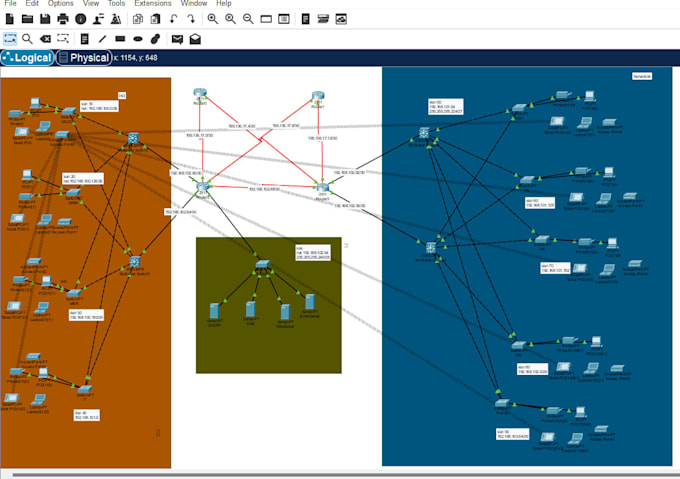Click the Zoom Out magnifier icon

(248, 19)
